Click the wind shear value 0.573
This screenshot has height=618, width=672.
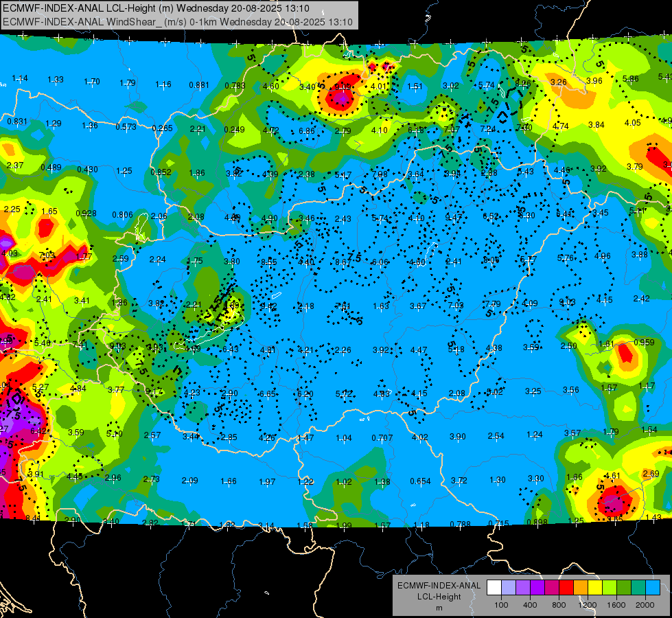click(126, 127)
